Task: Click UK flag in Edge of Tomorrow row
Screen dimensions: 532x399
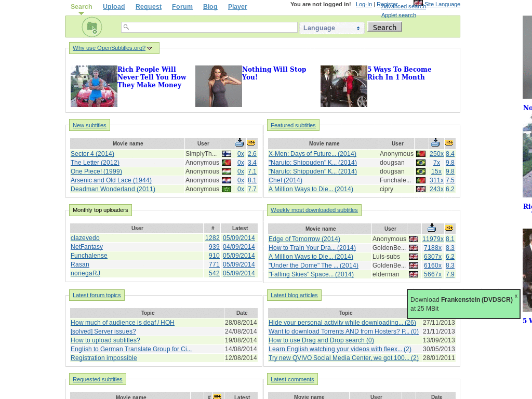Action: tap(413, 239)
